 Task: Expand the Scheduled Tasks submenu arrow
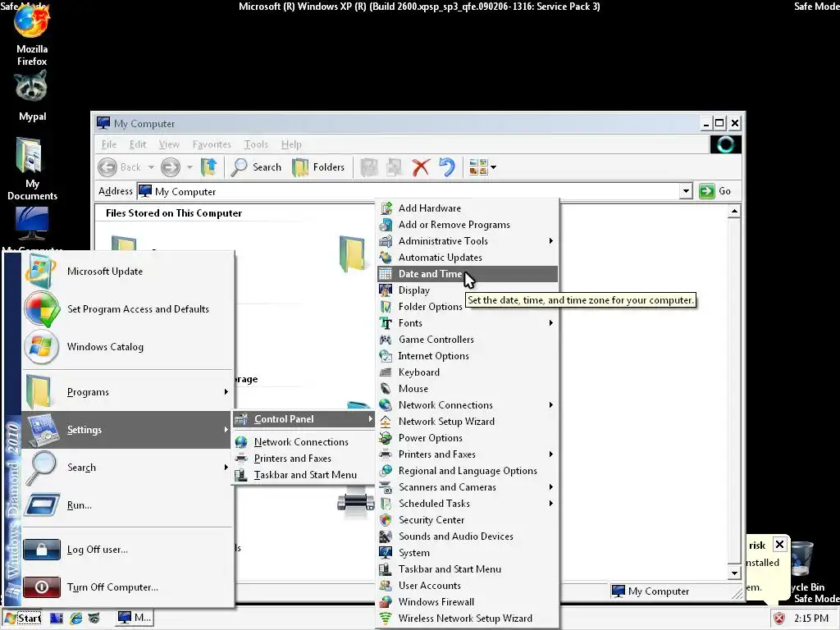[x=550, y=504]
